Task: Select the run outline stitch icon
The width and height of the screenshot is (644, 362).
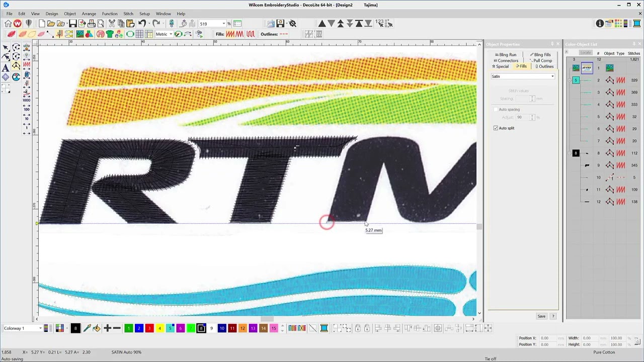Action: [x=284, y=34]
